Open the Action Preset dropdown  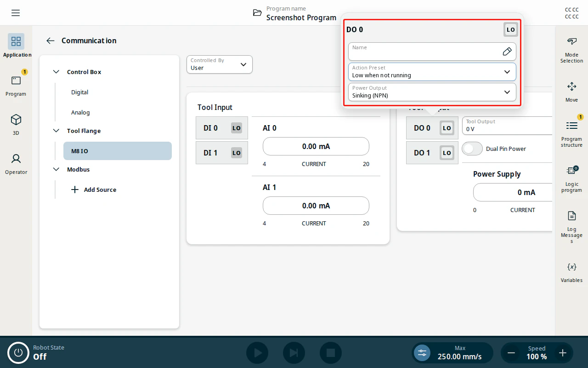coord(432,72)
